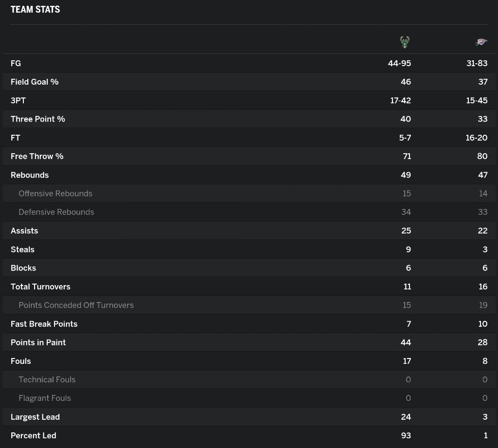This screenshot has height=448, width=498.
Task: Select the Steals row label
Action: tap(22, 250)
